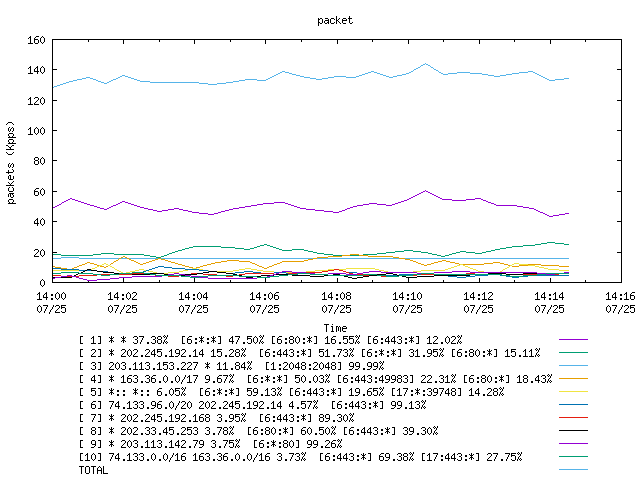Select legend entry [ 1] text 37.38%
640x480 pixels.
[150, 340]
